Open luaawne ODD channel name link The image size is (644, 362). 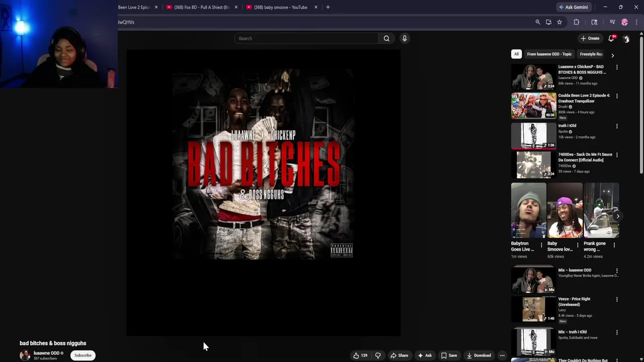click(46, 353)
